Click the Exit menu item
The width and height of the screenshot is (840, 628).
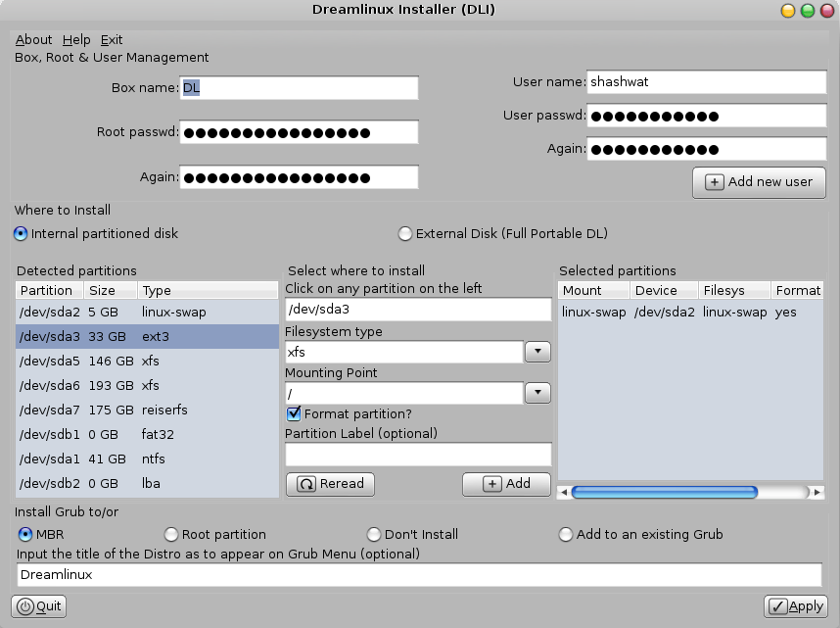[x=112, y=40]
